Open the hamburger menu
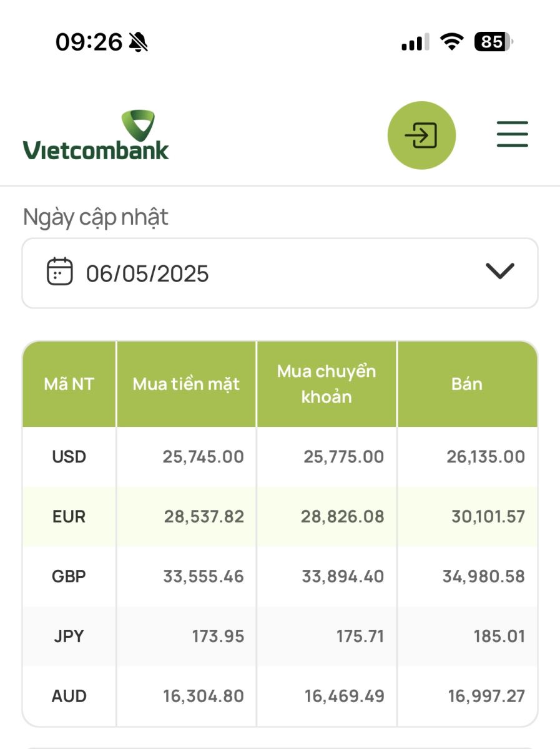Image resolution: width=560 pixels, height=749 pixels. point(513,134)
